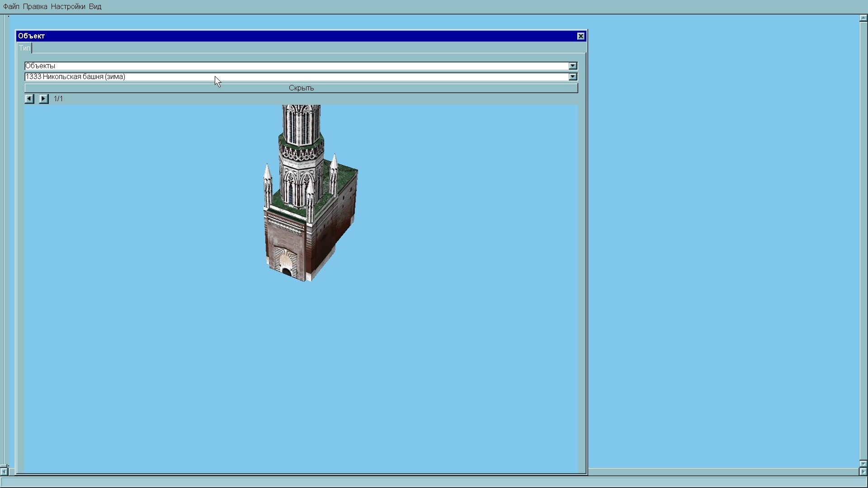The height and width of the screenshot is (488, 868).
Task: Switch to the Тип tab
Action: coord(24,48)
